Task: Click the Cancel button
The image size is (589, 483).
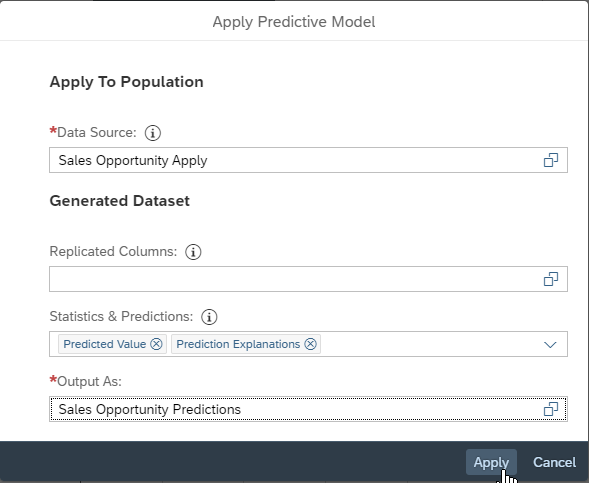Action: coord(554,462)
